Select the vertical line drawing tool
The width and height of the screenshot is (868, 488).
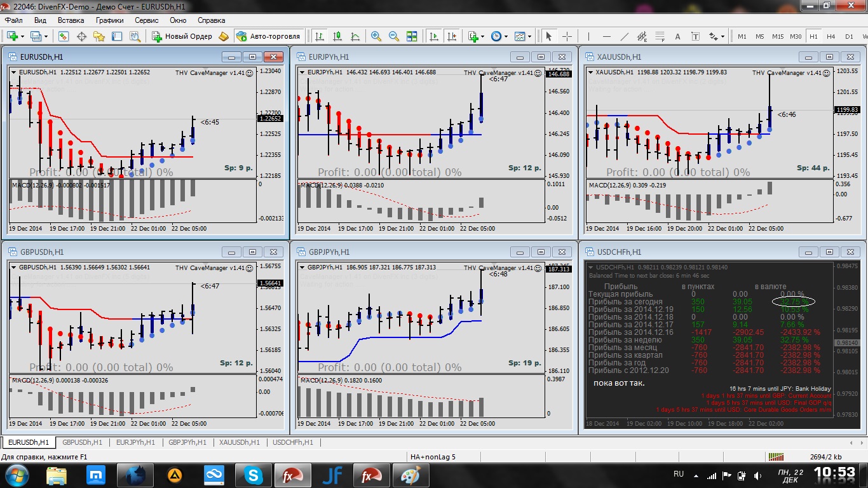tap(588, 36)
